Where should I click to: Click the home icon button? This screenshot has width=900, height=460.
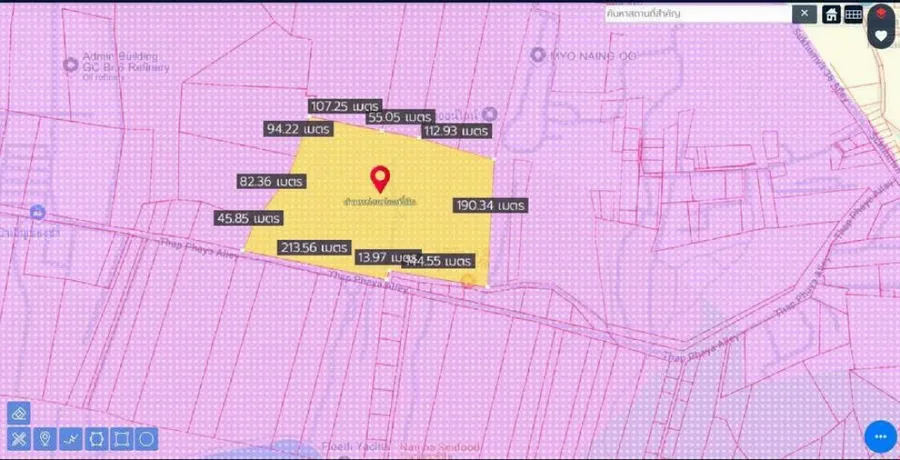coord(831,14)
